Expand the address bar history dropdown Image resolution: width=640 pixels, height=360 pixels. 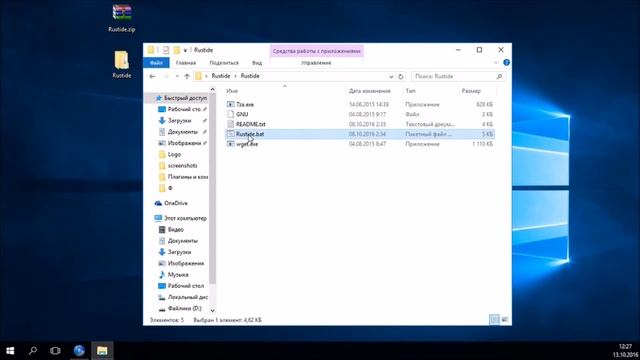391,76
